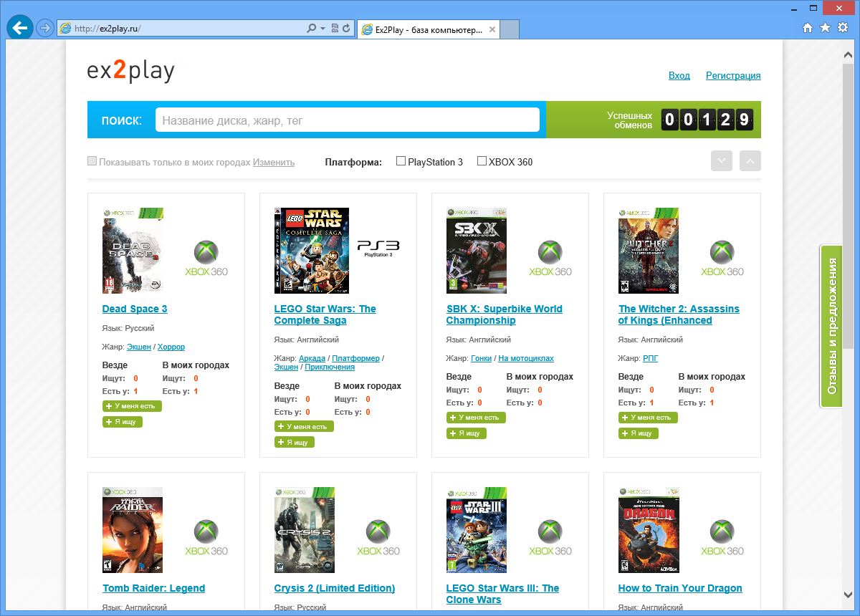Click Я ищу for SBK X
This screenshot has width=860, height=616.
pos(467,433)
